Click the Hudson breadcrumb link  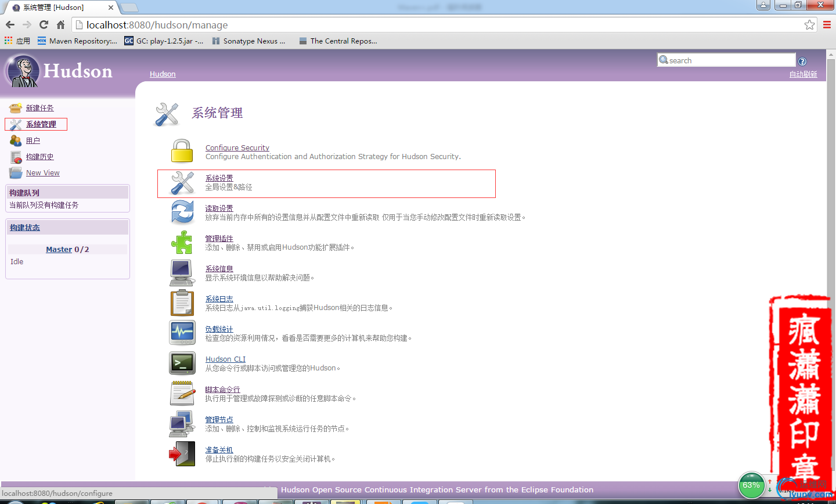click(163, 74)
